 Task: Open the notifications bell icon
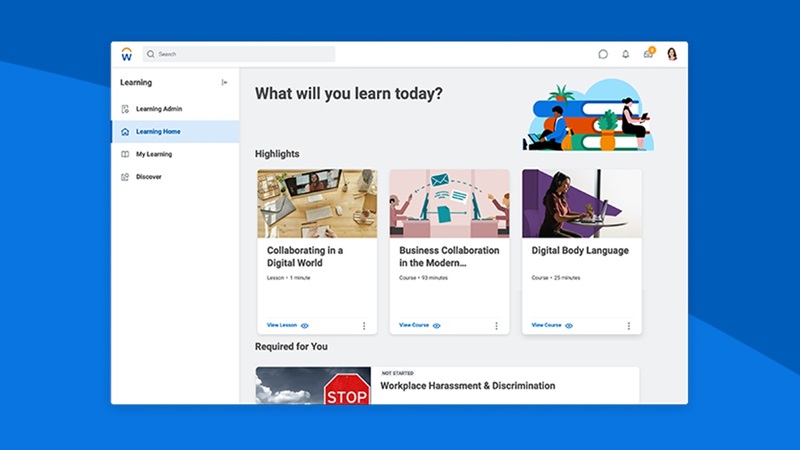626,54
